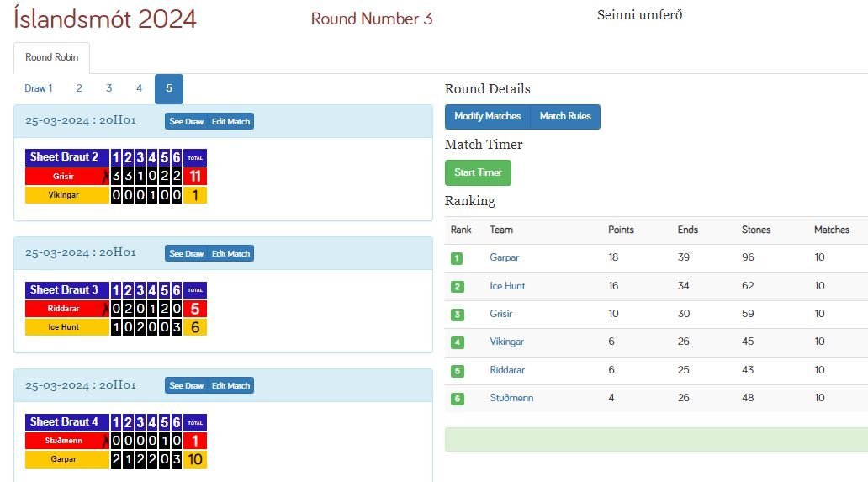Image resolution: width=868 pixels, height=482 pixels.
Task: Start the match timer
Action: (x=478, y=172)
